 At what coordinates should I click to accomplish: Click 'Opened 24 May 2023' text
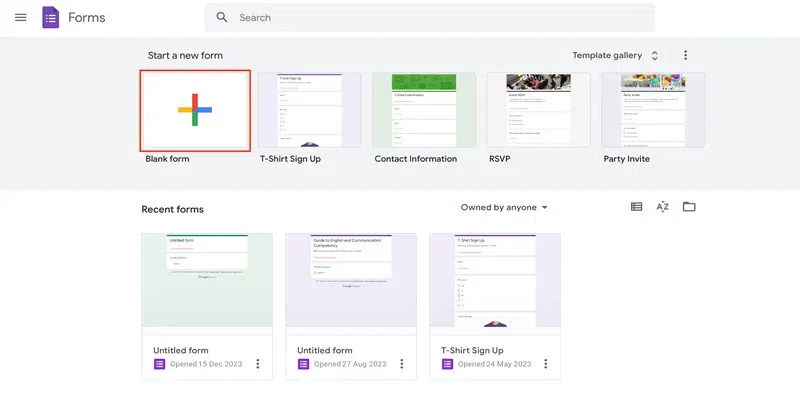494,364
